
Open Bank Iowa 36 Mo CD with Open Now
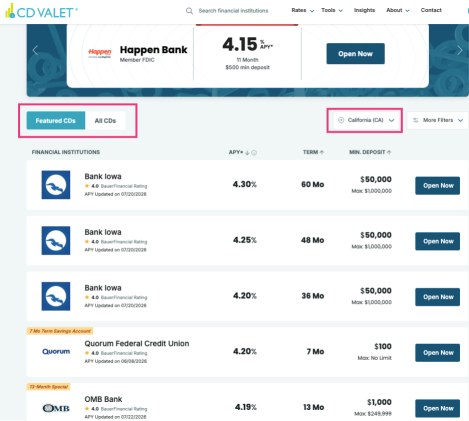pyautogui.click(x=437, y=297)
